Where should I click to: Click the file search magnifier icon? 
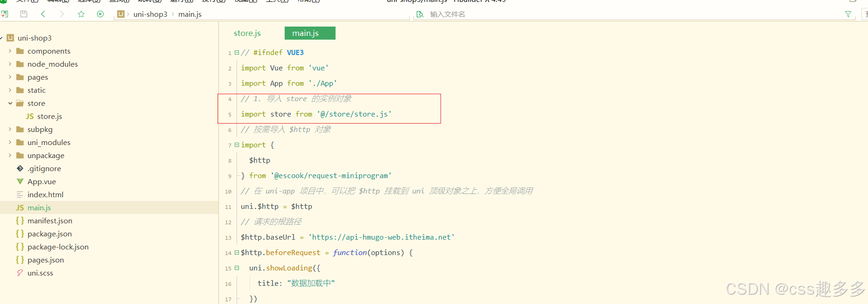click(420, 14)
